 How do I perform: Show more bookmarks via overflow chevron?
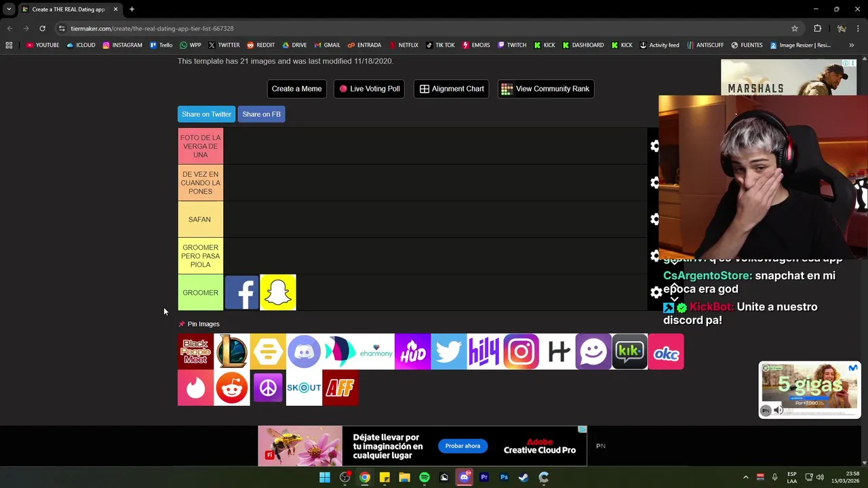coord(851,45)
